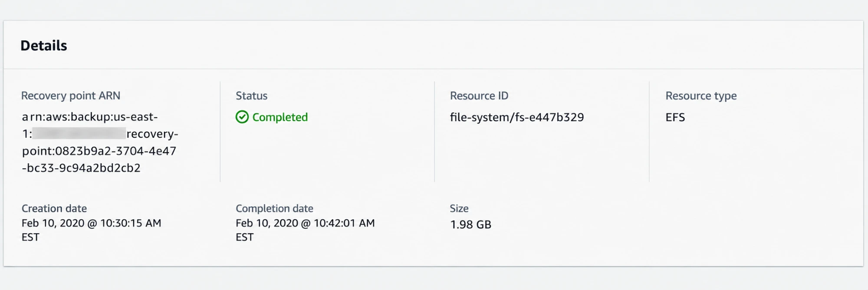Select the Resource ID label
Viewport: 868px width, 290px height.
click(x=479, y=96)
